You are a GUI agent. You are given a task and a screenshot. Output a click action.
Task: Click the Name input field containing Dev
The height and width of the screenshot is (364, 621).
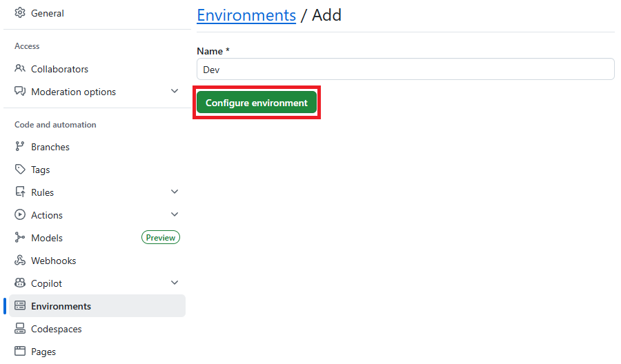pyautogui.click(x=406, y=69)
